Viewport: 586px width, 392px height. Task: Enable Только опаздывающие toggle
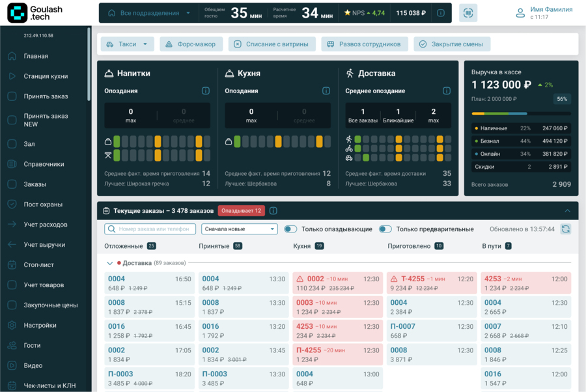(x=290, y=229)
